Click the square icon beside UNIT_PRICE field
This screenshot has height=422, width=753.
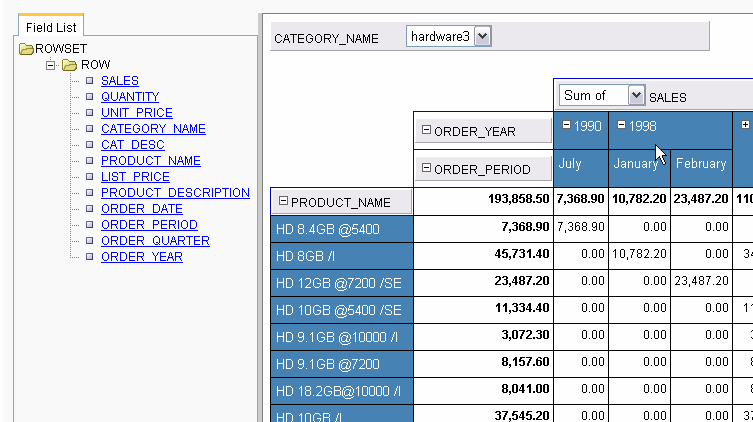89,112
